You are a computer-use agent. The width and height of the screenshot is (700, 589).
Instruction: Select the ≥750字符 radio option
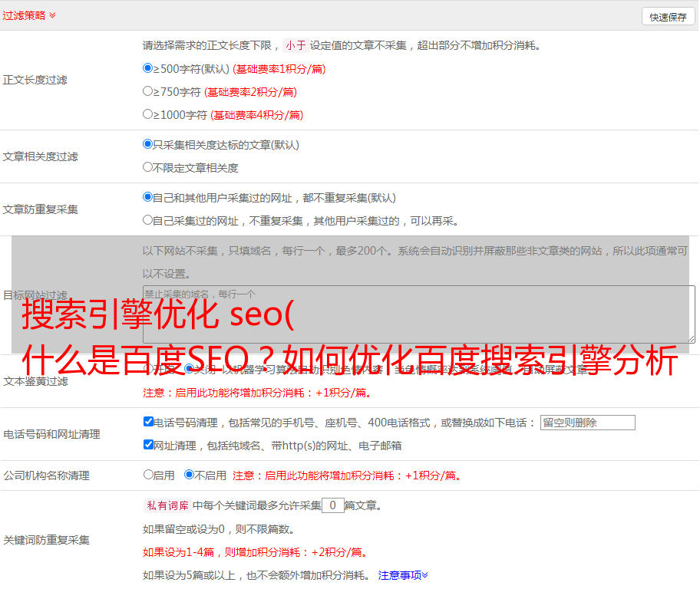tap(147, 91)
